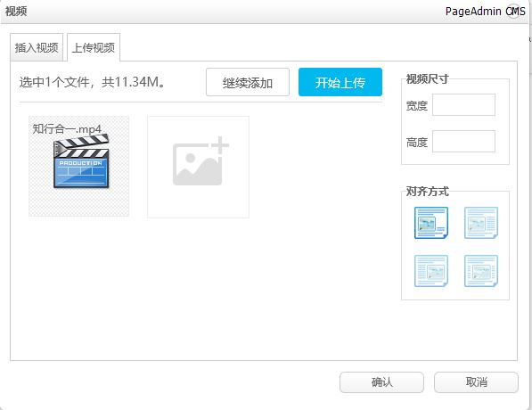Click 继续添加 to add more files
This screenshot has width=532, height=410.
[248, 82]
